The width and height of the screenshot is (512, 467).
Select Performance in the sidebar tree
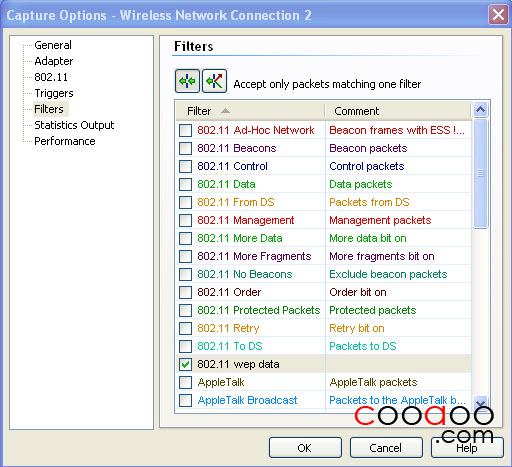tap(65, 141)
